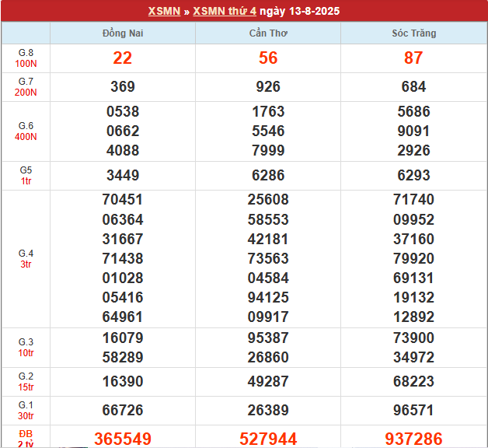Select G.2 number 49287

(x=268, y=382)
